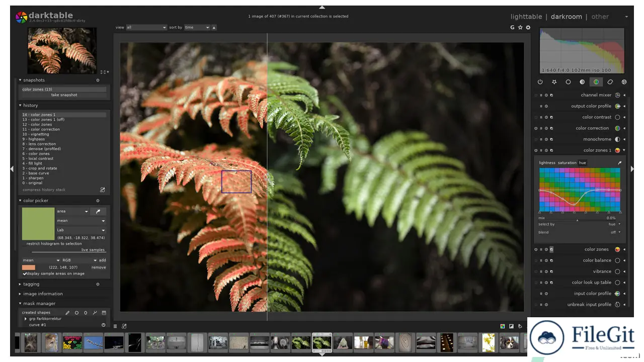Open the blend 'off' dropdown
Image resolution: width=644 pixels, height=362 pixels.
[x=580, y=232]
